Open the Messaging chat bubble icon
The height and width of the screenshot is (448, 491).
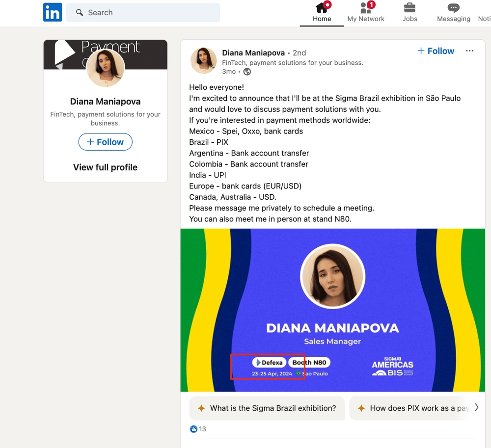coord(453,7)
